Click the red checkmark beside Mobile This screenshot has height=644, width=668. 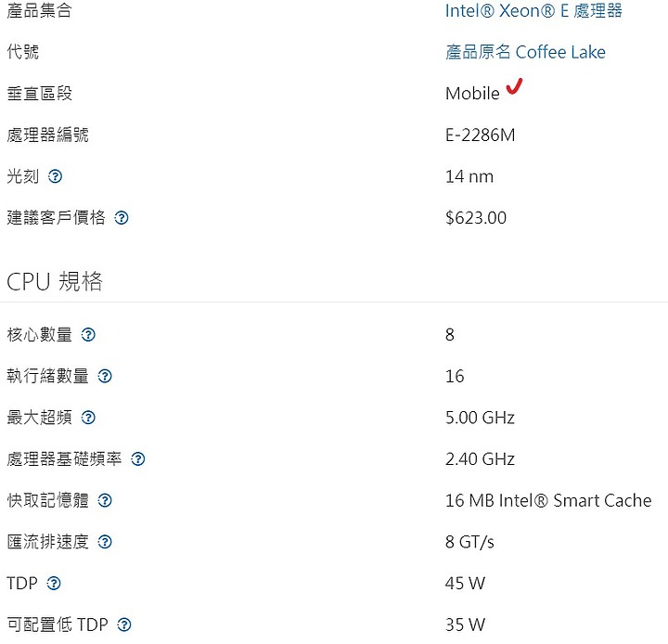(x=514, y=86)
